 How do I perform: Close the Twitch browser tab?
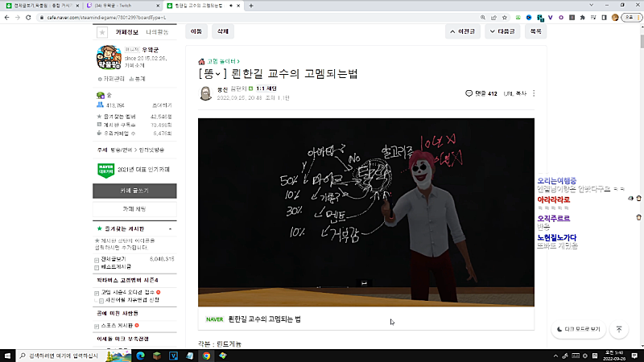(x=158, y=6)
